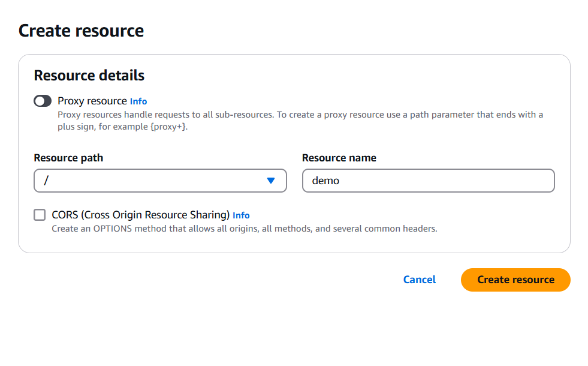Click the CORS OPTIONS method description text
The height and width of the screenshot is (366, 588).
point(244,229)
